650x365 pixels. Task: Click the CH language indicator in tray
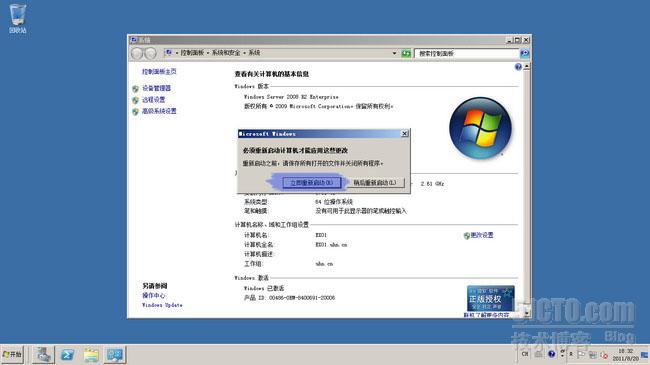pos(525,354)
